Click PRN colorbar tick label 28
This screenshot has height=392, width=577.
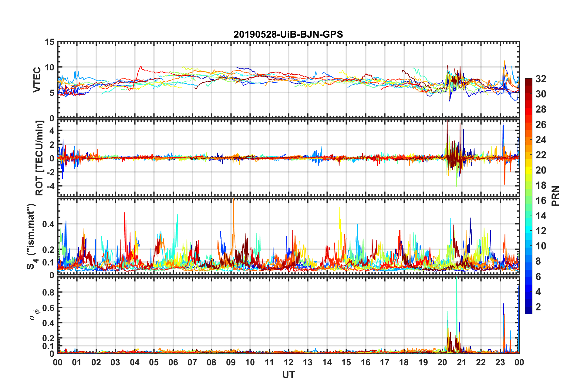pyautogui.click(x=541, y=109)
